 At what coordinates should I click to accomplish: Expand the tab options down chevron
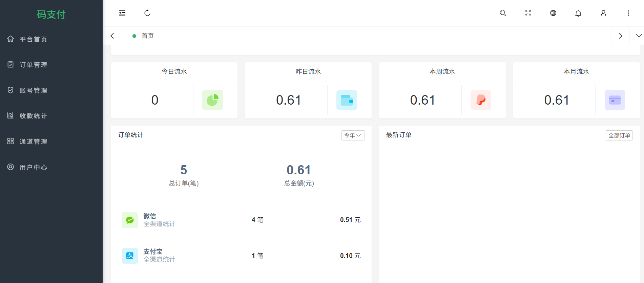coord(639,36)
